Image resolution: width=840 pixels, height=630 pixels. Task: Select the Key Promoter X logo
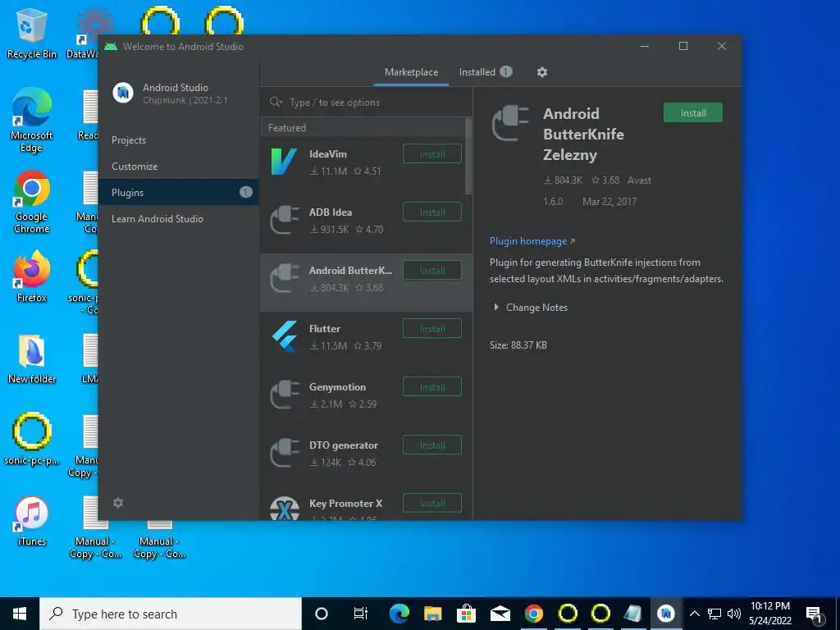(284, 509)
